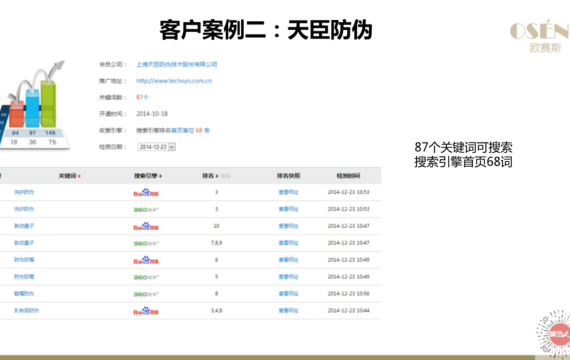Viewport: 570px width, 360px height.
Task: Click the 360 logo in the rank 5 row
Action: point(146,277)
